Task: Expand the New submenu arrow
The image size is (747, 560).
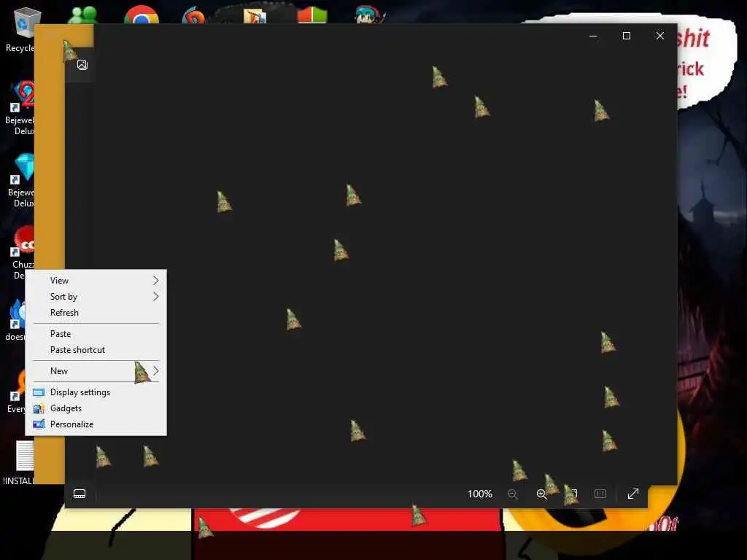Action: (156, 371)
